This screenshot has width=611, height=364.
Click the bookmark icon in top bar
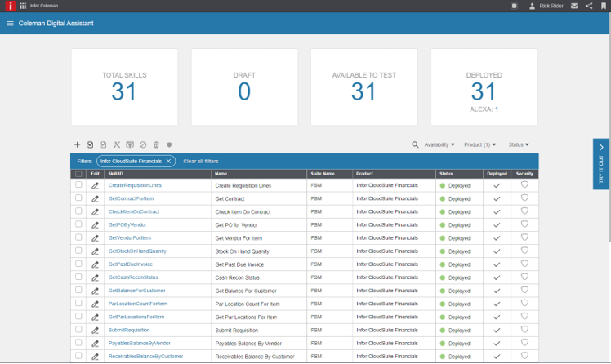(604, 6)
